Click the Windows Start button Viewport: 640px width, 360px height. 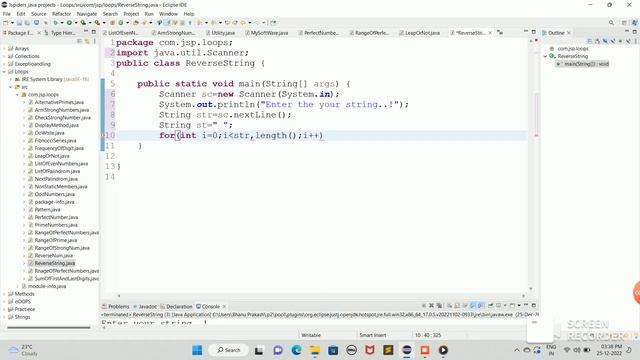point(197,350)
